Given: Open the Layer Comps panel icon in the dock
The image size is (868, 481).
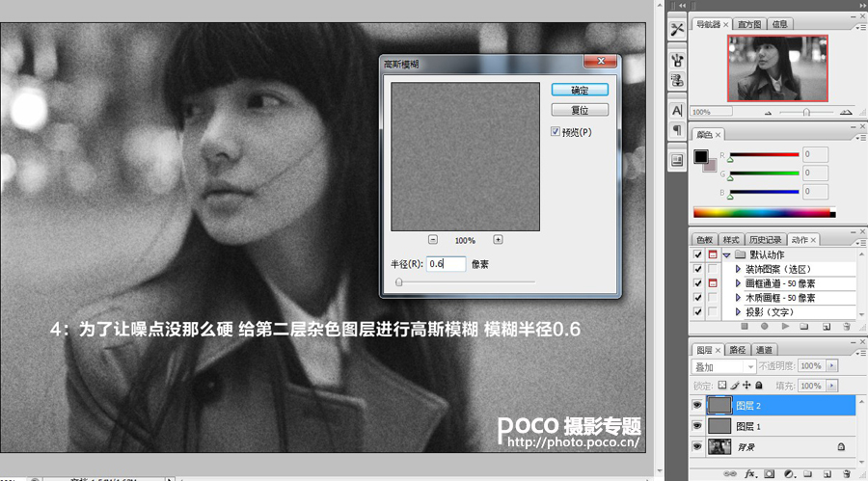Looking at the screenshot, I should pos(677,161).
